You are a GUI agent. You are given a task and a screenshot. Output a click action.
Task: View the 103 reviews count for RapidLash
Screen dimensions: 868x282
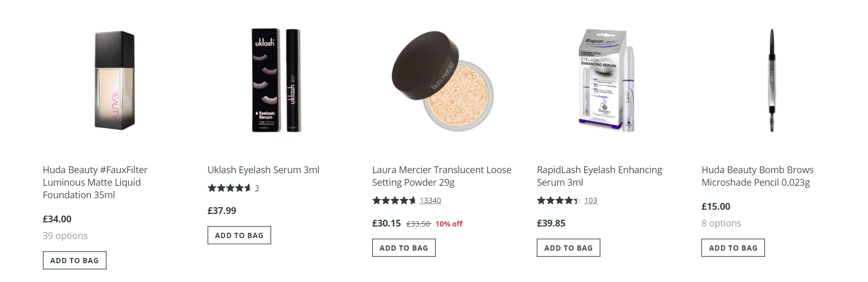591,200
